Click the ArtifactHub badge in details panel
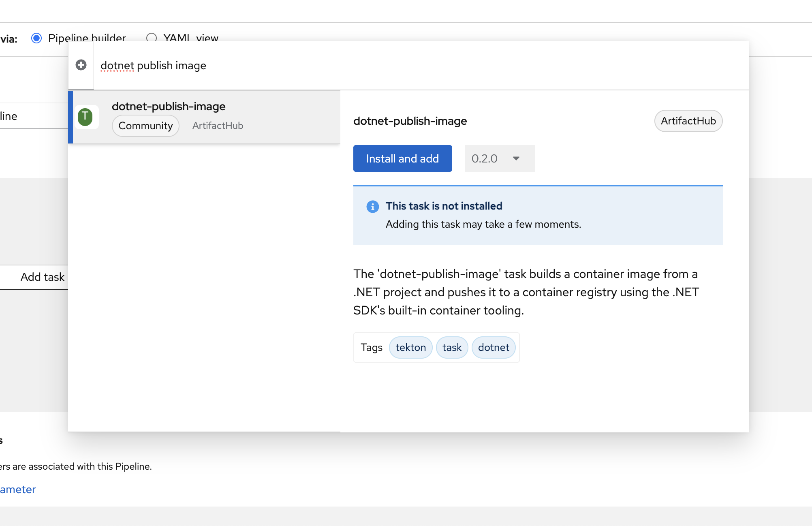Image resolution: width=812 pixels, height=526 pixels. pyautogui.click(x=688, y=121)
